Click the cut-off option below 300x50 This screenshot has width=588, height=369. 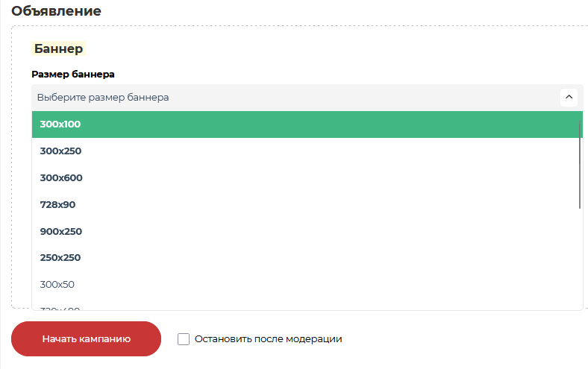coord(60,308)
